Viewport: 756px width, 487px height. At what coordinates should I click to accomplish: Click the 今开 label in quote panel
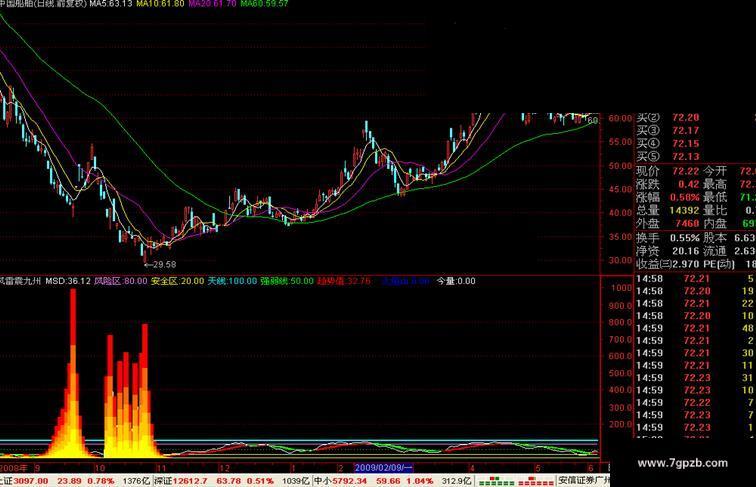tap(715, 171)
